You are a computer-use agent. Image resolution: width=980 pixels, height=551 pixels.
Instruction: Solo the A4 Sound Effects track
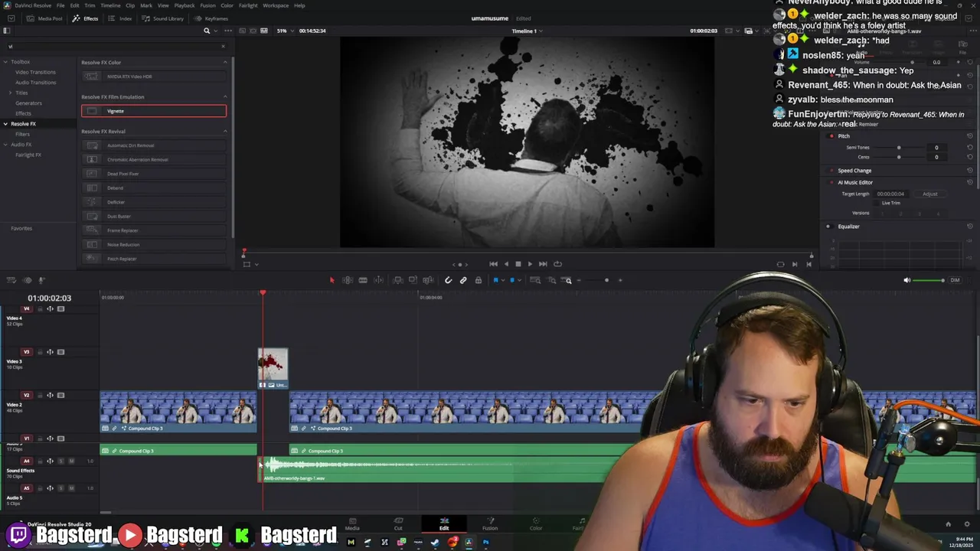[61, 461]
